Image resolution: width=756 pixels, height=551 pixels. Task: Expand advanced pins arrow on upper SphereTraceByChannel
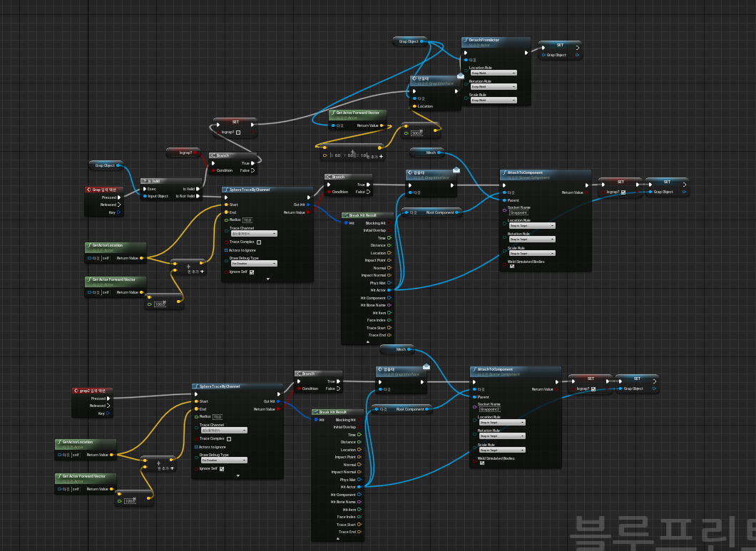pos(268,279)
